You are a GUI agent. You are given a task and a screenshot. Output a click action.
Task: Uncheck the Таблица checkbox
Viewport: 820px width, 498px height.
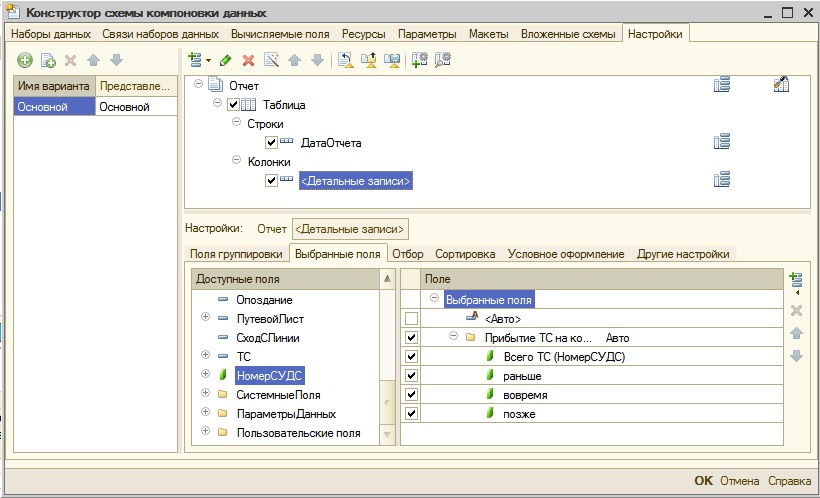click(x=233, y=105)
